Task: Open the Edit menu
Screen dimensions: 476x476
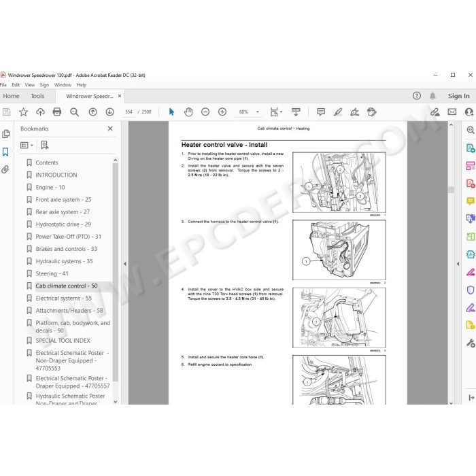Action: (16, 85)
